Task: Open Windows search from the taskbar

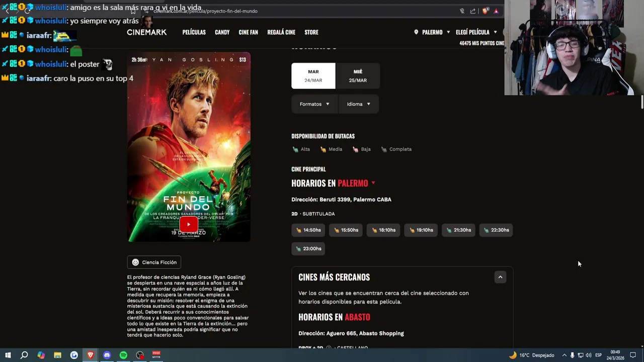Action: (24, 355)
